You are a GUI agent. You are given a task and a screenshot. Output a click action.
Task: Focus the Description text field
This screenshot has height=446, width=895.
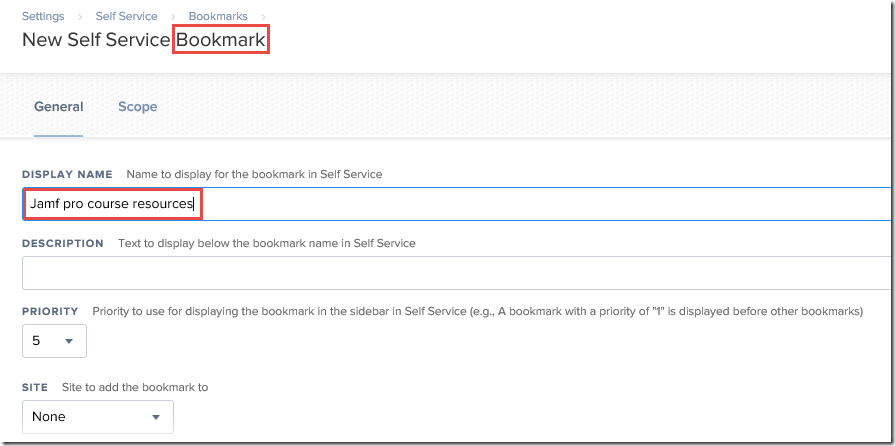pyautogui.click(x=457, y=273)
